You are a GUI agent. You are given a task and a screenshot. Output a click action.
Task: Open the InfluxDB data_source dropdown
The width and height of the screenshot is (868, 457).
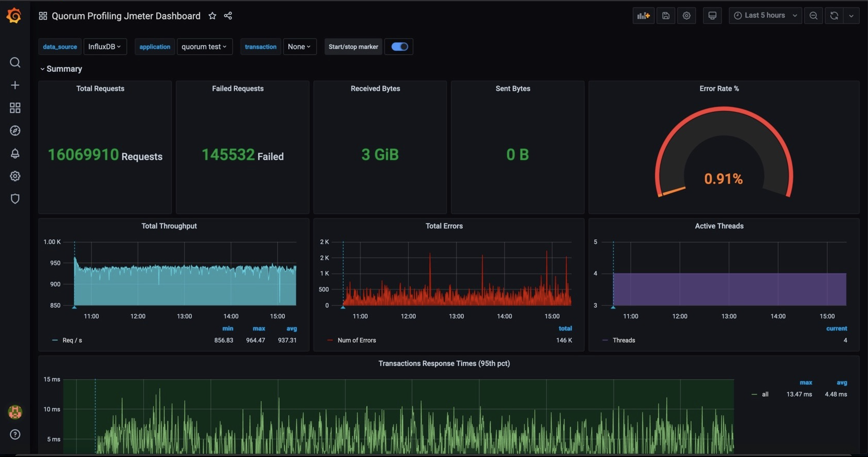[105, 47]
